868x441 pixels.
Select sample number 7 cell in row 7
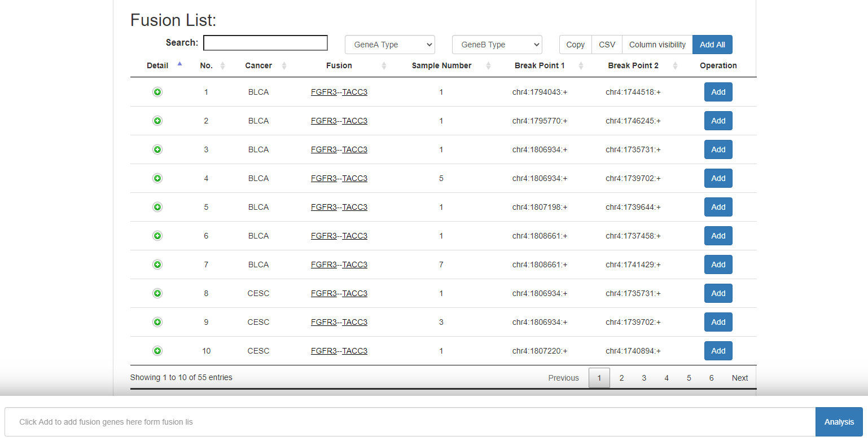(441, 264)
